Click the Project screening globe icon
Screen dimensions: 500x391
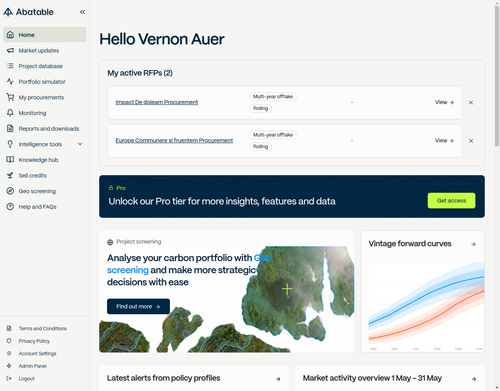(110, 242)
